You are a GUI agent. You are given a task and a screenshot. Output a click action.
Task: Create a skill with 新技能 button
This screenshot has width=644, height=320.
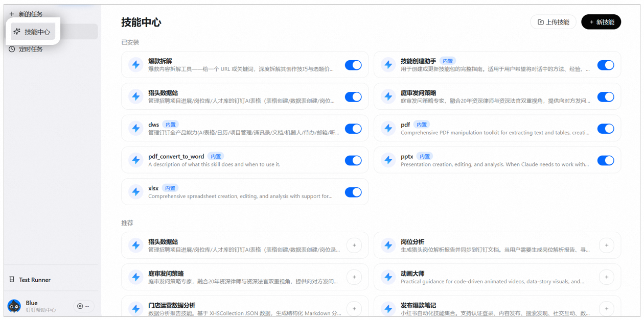coord(601,22)
